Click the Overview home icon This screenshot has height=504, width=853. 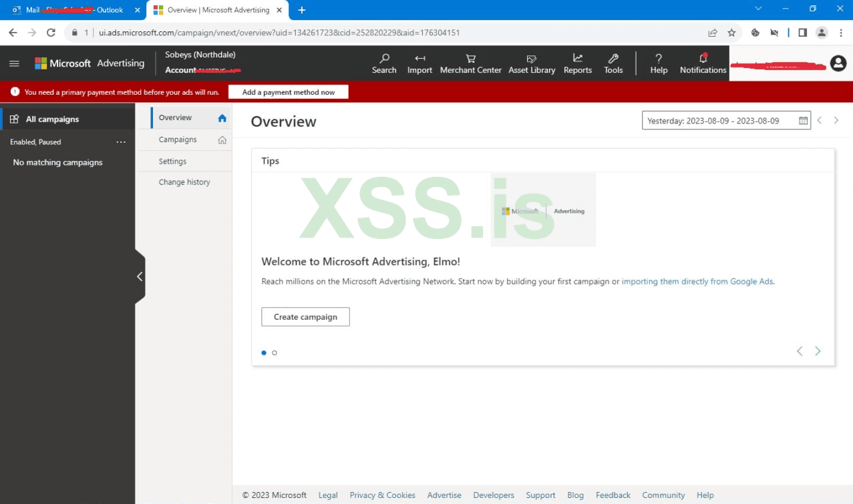[222, 118]
